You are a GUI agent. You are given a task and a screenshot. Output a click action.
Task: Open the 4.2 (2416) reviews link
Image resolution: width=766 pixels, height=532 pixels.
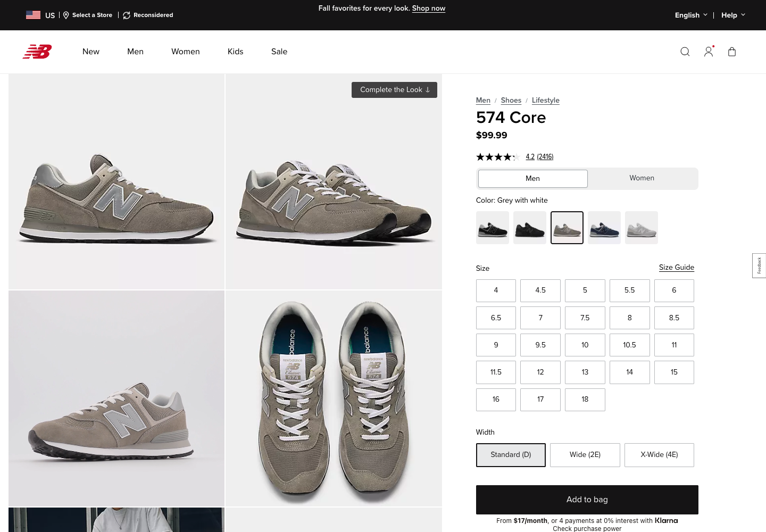click(539, 157)
